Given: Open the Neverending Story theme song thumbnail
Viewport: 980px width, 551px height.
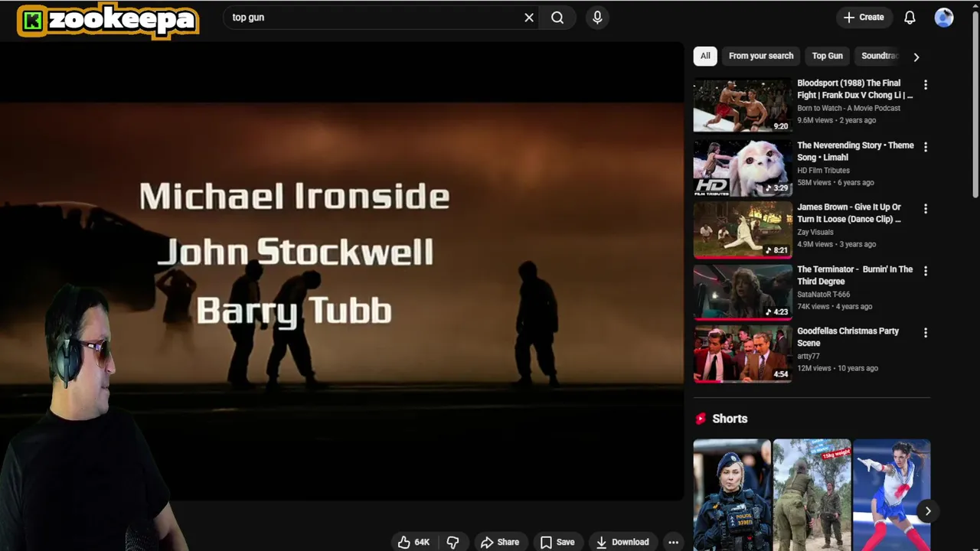Looking at the screenshot, I should pyautogui.click(x=743, y=168).
